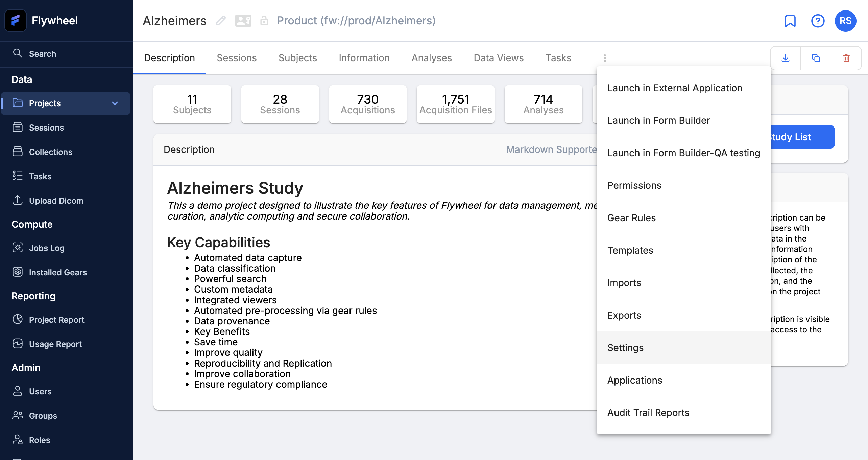The width and height of the screenshot is (868, 460).
Task: Click the Key Capabilities heading
Action: coord(219,243)
